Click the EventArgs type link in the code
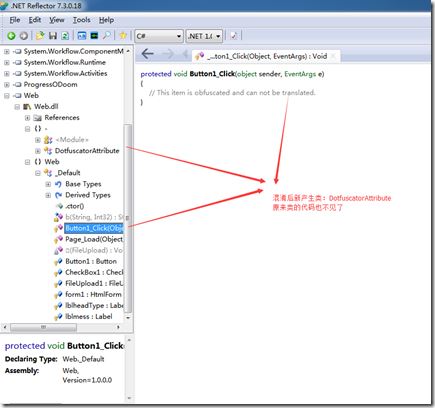 click(x=300, y=74)
